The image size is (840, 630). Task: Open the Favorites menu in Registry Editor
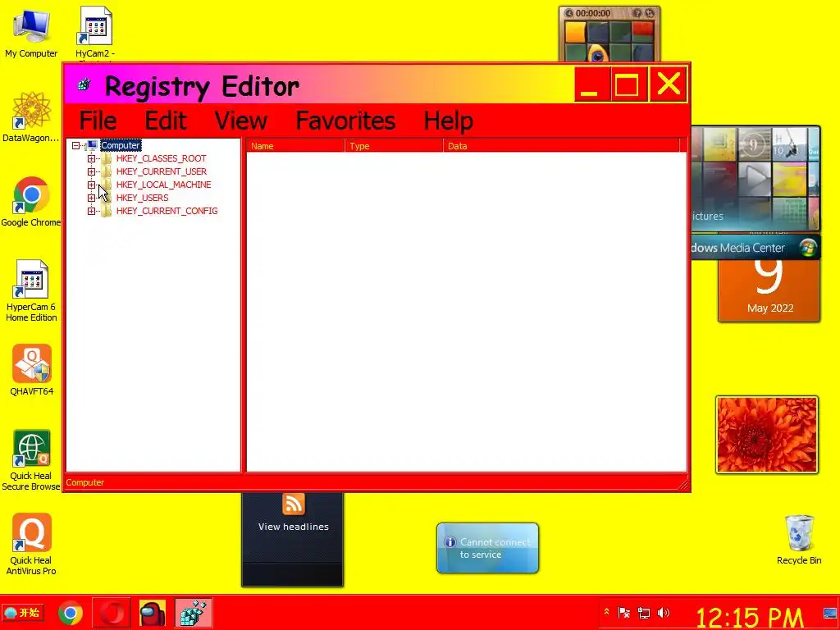point(345,121)
